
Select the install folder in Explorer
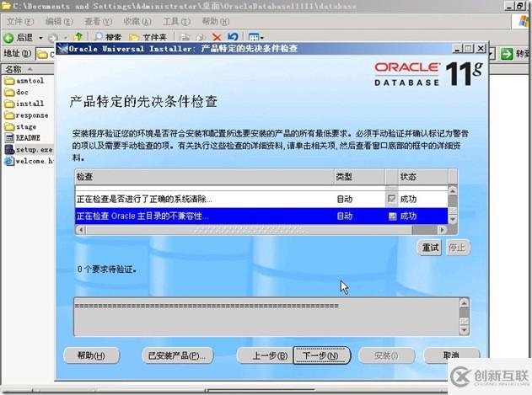pos(24,104)
